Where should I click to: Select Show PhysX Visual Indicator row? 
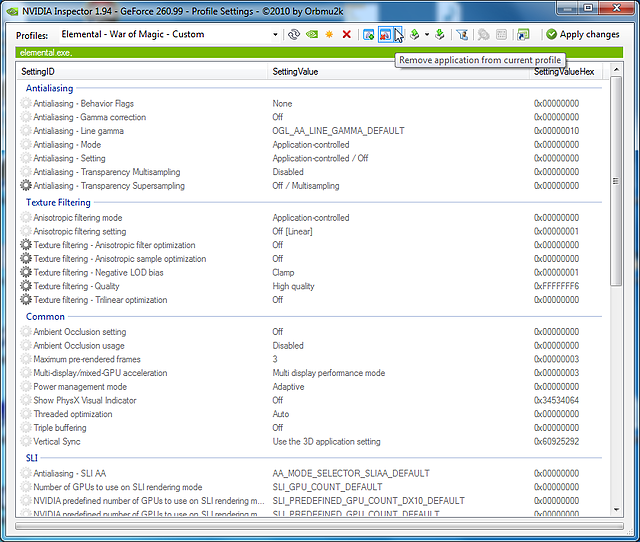click(x=310, y=400)
